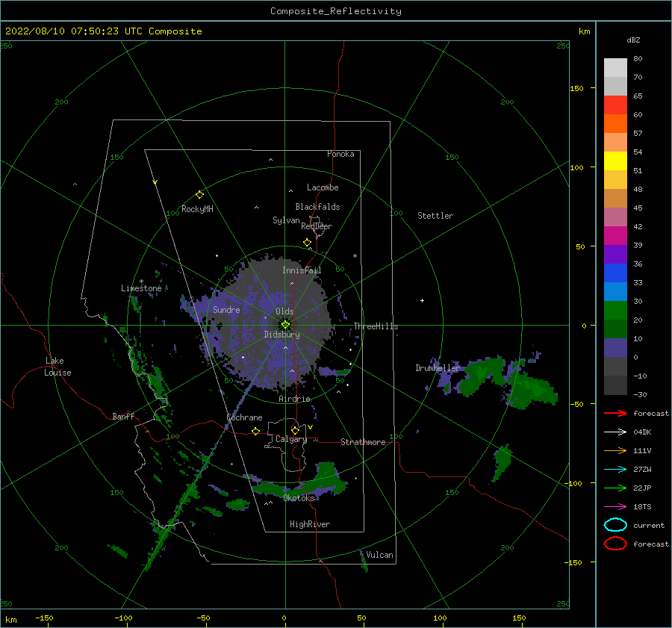Click the yellow diamond marker beside RockyMH
The image size is (672, 628).
pyautogui.click(x=199, y=195)
